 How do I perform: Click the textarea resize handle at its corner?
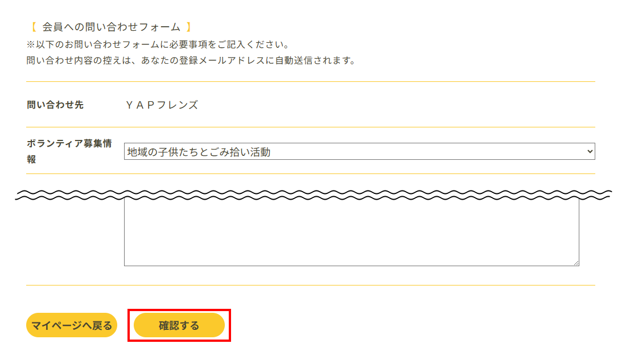(x=576, y=262)
